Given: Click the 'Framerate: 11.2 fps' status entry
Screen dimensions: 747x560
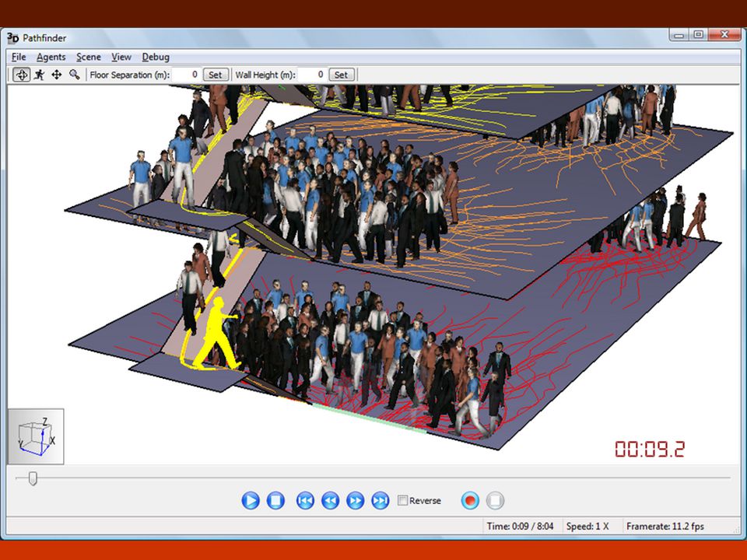Looking at the screenshot, I should pyautogui.click(x=665, y=527).
